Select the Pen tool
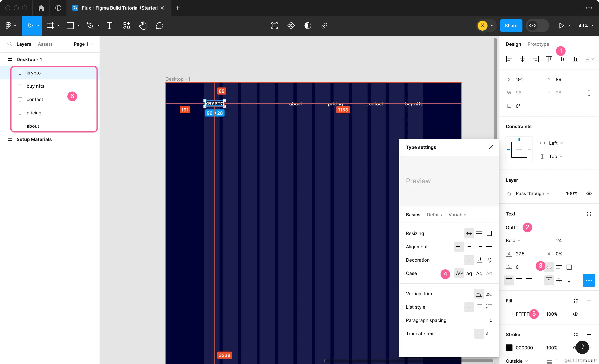 click(90, 26)
